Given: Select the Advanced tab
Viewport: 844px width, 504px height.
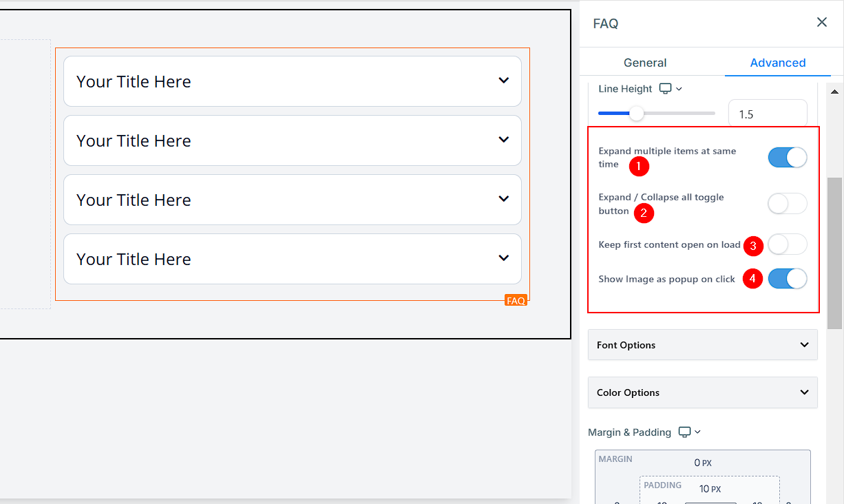Looking at the screenshot, I should [x=777, y=63].
